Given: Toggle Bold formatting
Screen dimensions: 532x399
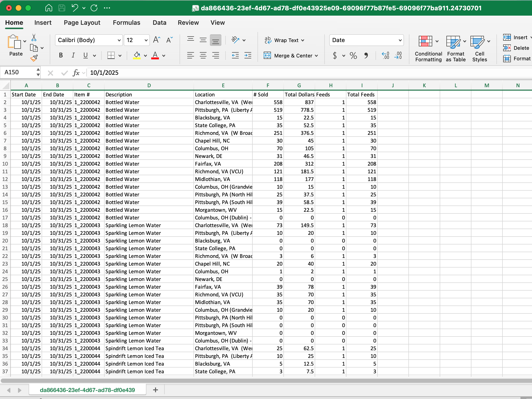Looking at the screenshot, I should (x=61, y=56).
